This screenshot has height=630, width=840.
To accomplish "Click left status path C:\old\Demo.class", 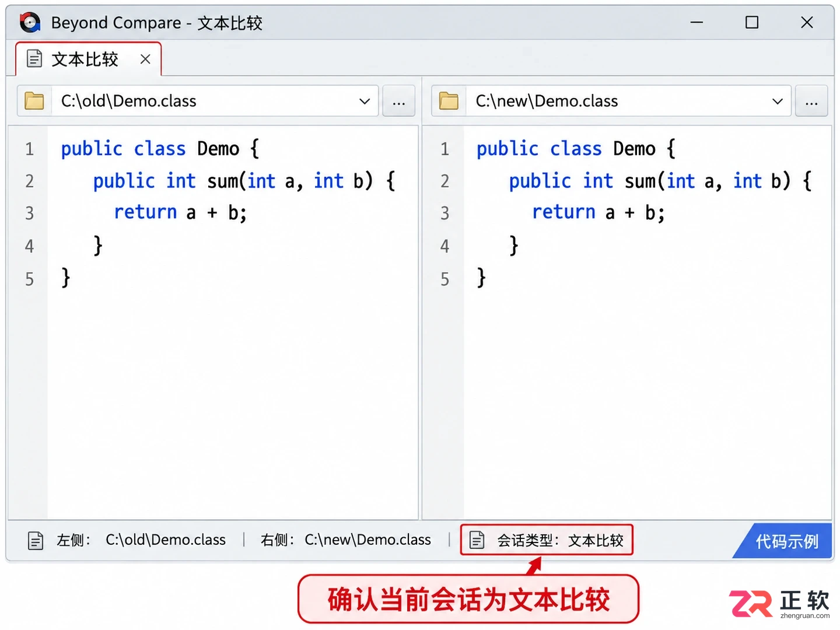I will (166, 540).
